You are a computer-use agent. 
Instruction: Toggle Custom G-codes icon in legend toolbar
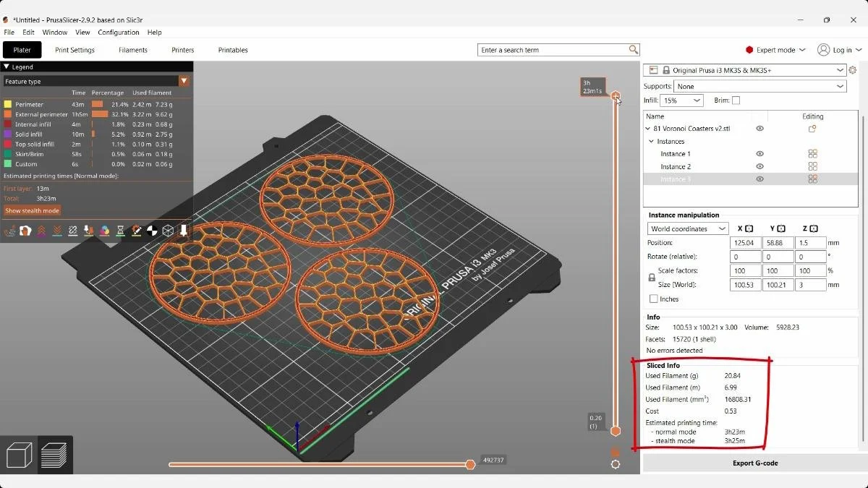(136, 231)
